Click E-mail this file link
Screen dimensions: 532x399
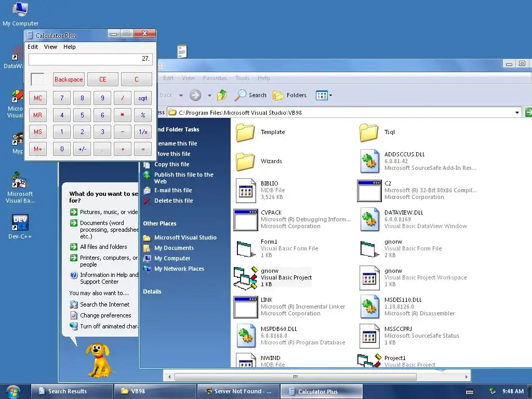(173, 190)
